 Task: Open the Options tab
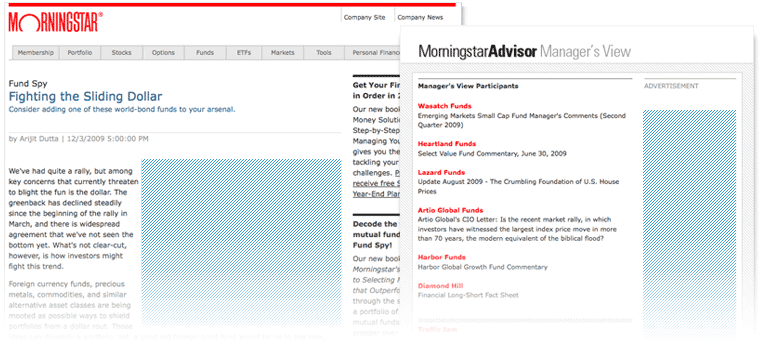coord(163,53)
